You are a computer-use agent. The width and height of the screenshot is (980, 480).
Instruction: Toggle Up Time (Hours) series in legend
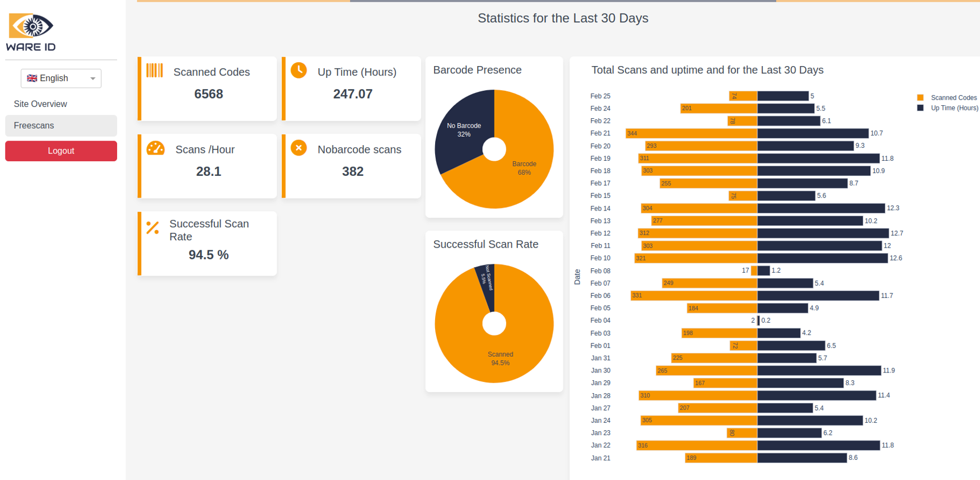(954, 108)
